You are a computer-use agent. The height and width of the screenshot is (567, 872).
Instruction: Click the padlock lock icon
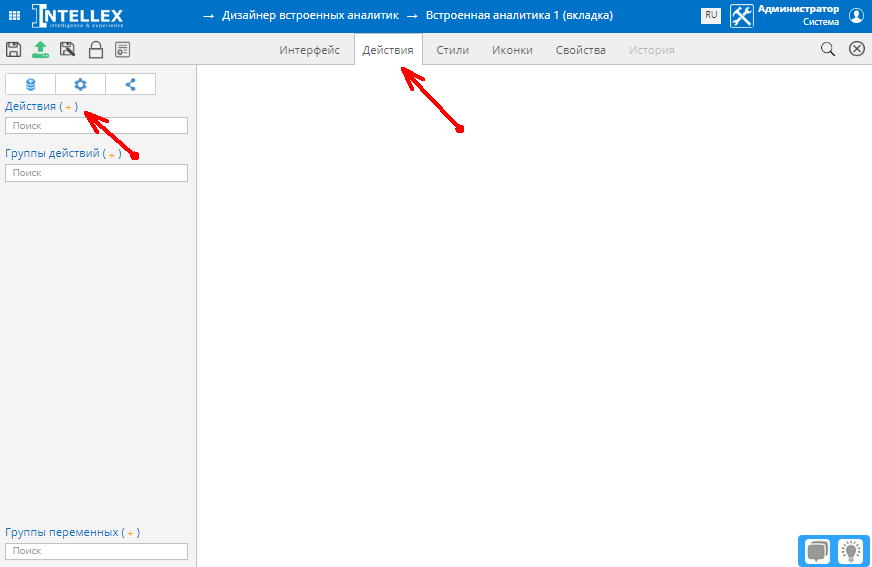96,49
